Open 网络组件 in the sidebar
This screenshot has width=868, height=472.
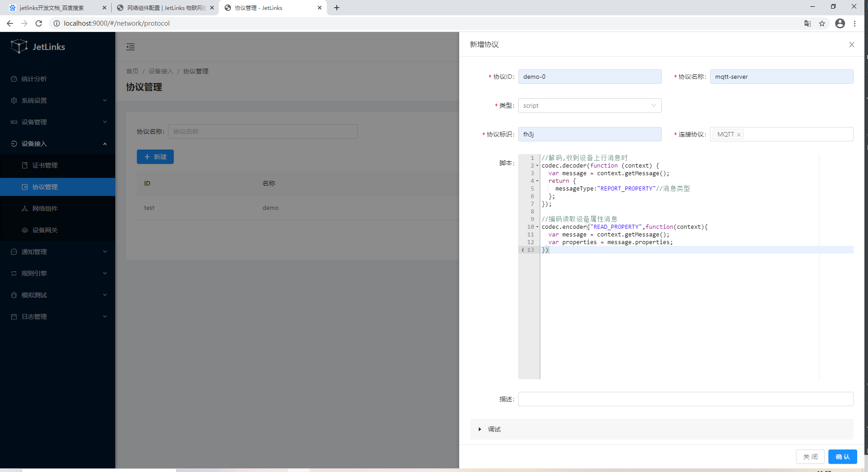pyautogui.click(x=45, y=209)
